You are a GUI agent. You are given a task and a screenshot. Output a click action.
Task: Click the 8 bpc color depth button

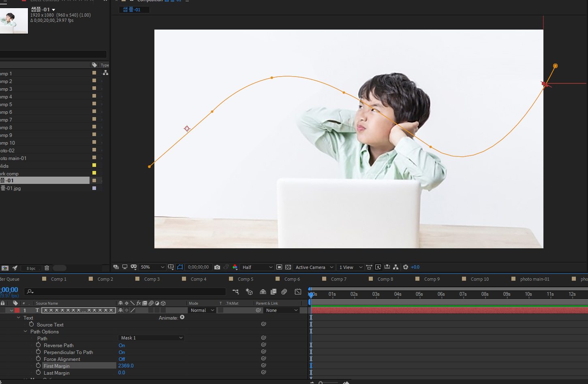[x=31, y=268]
